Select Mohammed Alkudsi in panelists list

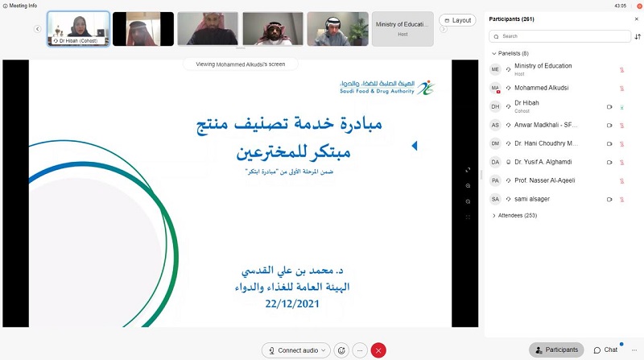(x=542, y=88)
